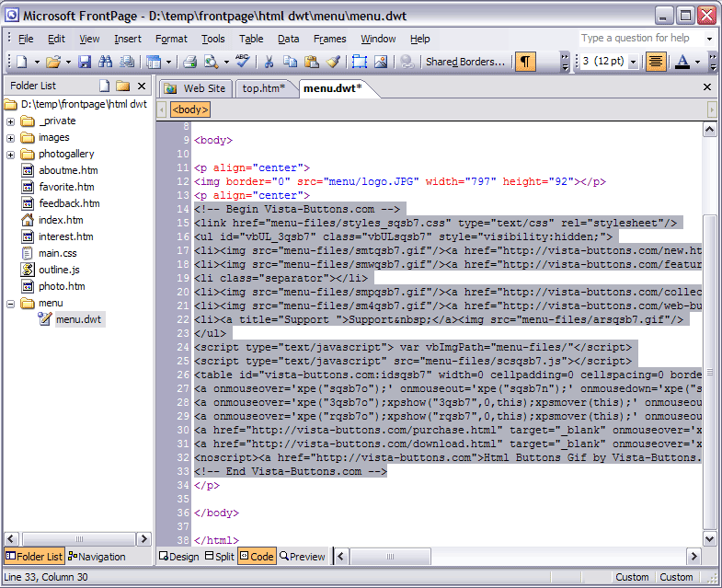Open the Insert menu
This screenshot has width=722, height=588.
(x=128, y=39)
